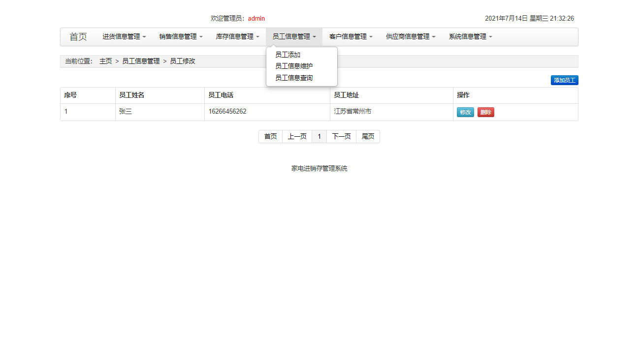The width and height of the screenshot is (640, 364).
Task: Select 员工添加 from the open menu
Action: click(288, 55)
